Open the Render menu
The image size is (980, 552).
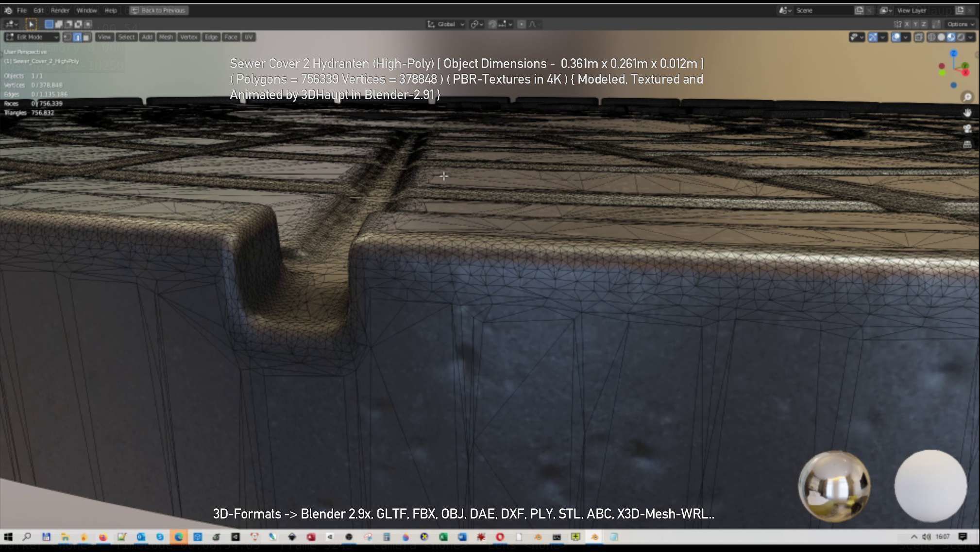click(x=60, y=10)
